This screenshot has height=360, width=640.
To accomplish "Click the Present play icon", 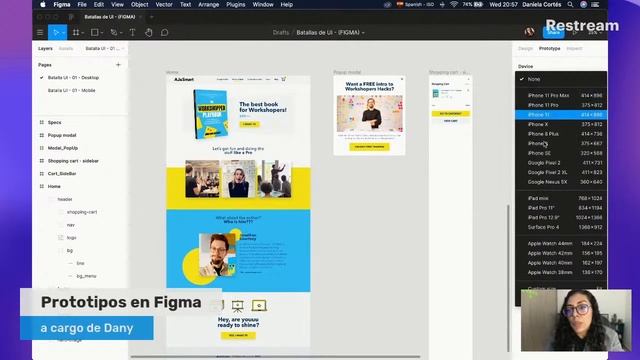I will click(x=575, y=32).
